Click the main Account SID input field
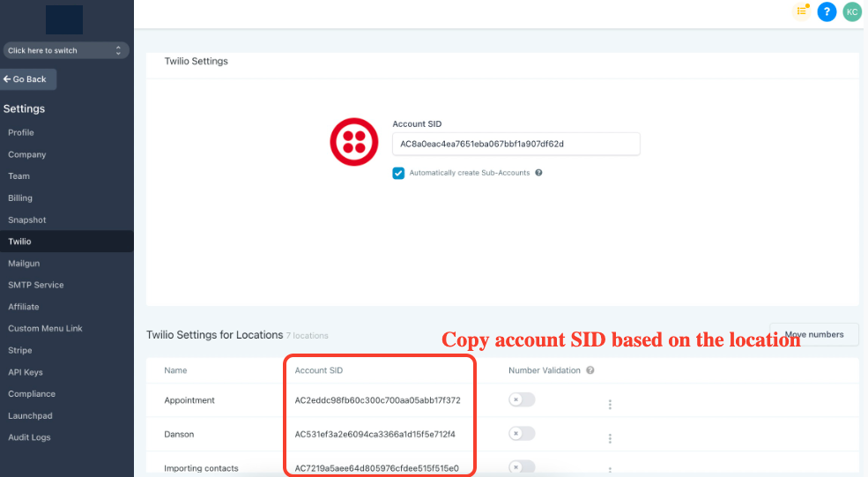 (516, 144)
